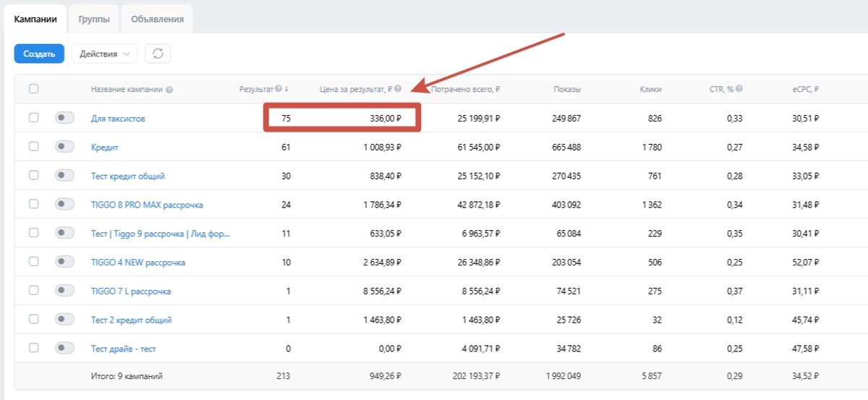Click help icon beside Цена за результат header
868x400 pixels.
[398, 89]
